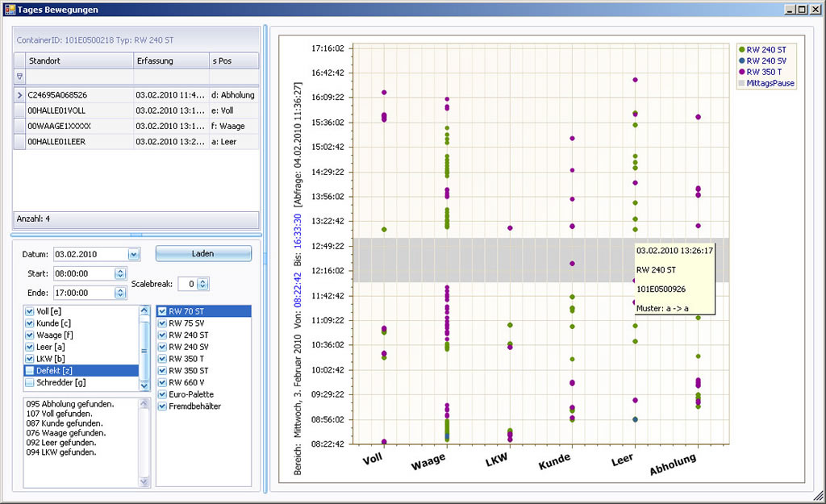Click the MittagsPause legend swatch

coord(741,83)
